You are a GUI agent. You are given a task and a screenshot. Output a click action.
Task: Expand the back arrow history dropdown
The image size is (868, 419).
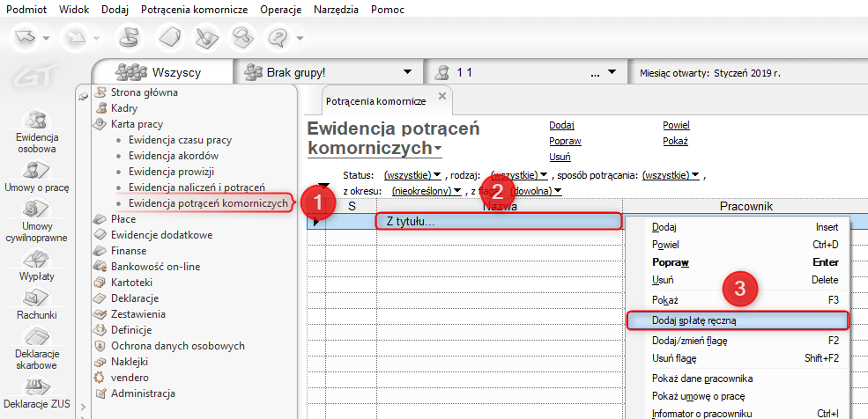47,39
